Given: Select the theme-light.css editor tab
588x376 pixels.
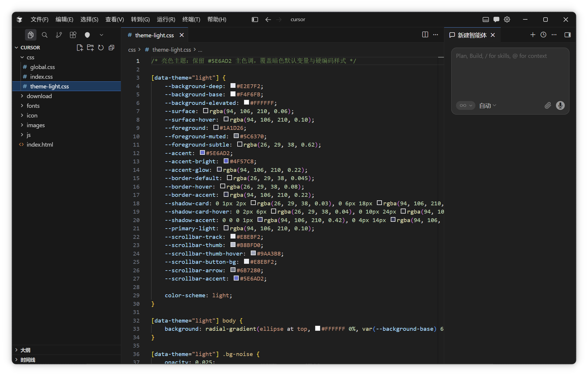Looking at the screenshot, I should [154, 35].
